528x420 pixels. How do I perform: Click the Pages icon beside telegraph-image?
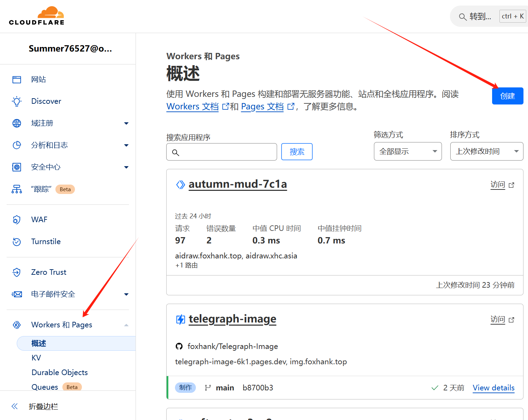181,319
